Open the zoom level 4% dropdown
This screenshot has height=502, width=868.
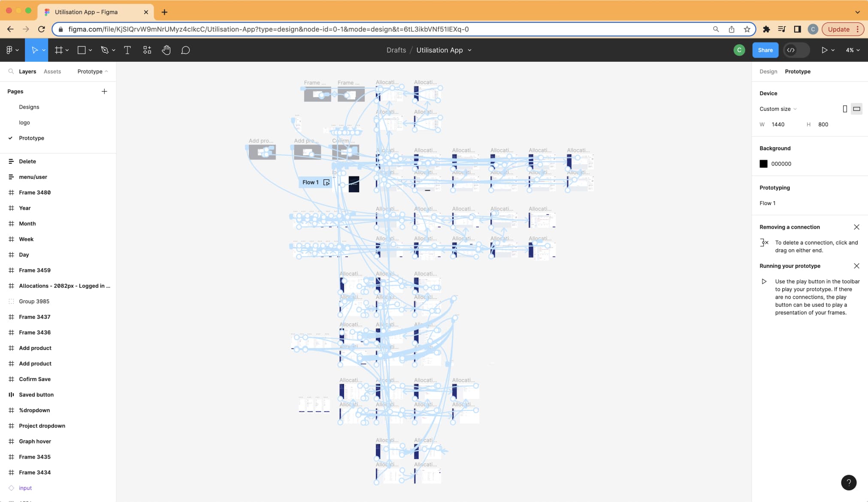pos(853,50)
